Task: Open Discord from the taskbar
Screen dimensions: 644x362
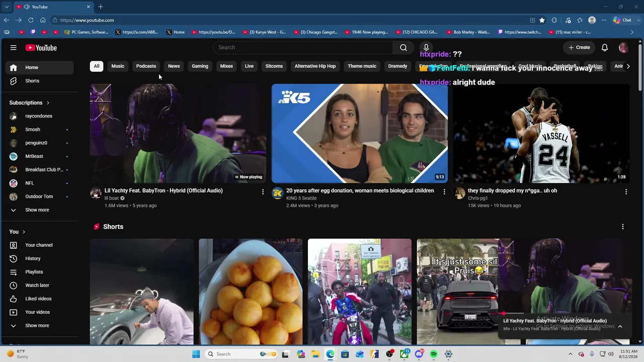Action: pyautogui.click(x=419, y=354)
